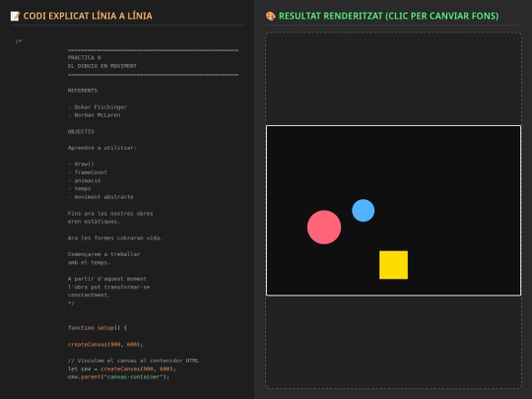
Task: Click the palette icon beside RESULTAT RENDERITZAT
Action: pos(270,16)
